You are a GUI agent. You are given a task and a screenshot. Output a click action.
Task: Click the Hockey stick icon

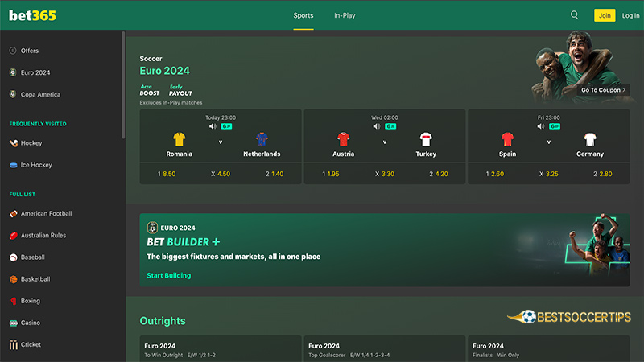pyautogui.click(x=13, y=143)
